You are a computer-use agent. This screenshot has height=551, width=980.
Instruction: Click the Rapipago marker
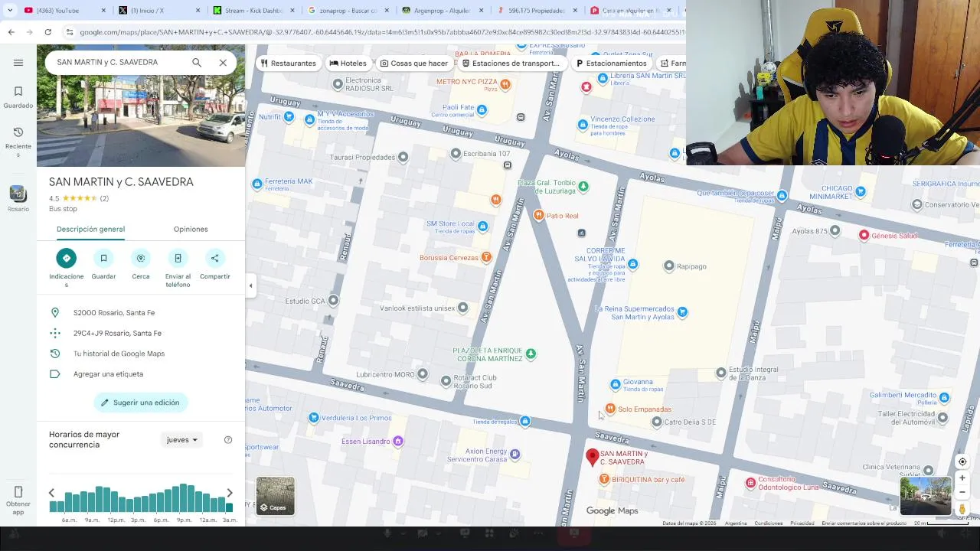(669, 266)
